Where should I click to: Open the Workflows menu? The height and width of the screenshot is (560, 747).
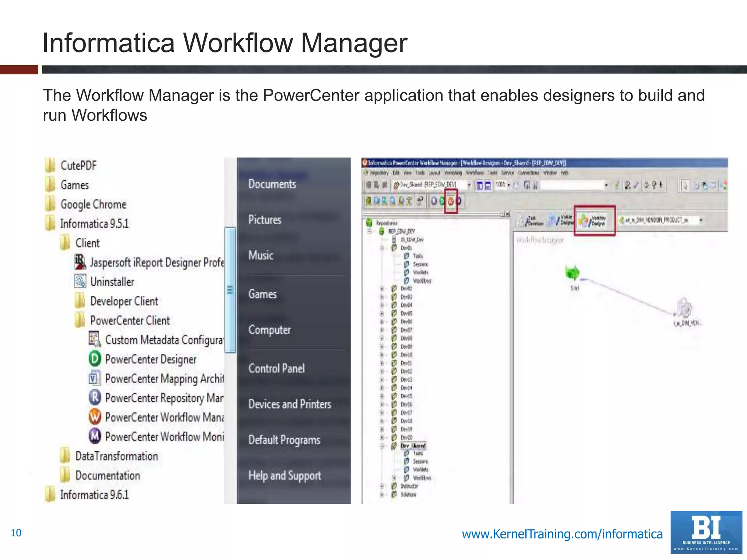click(475, 173)
